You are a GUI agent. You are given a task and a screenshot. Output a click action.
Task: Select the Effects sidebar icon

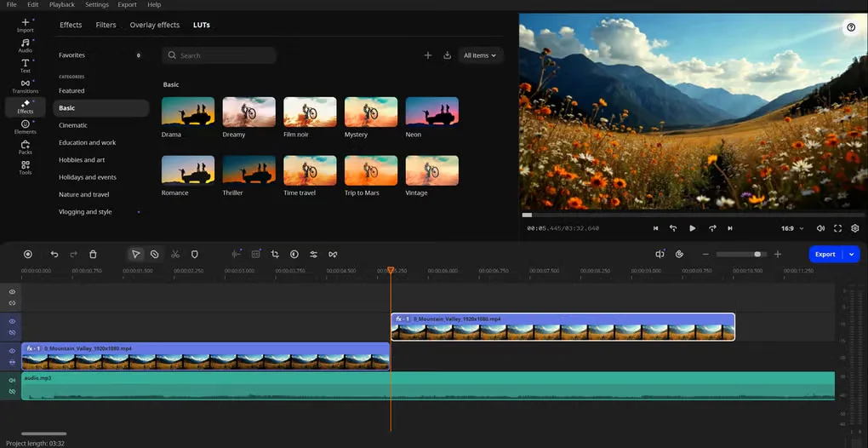(25, 106)
